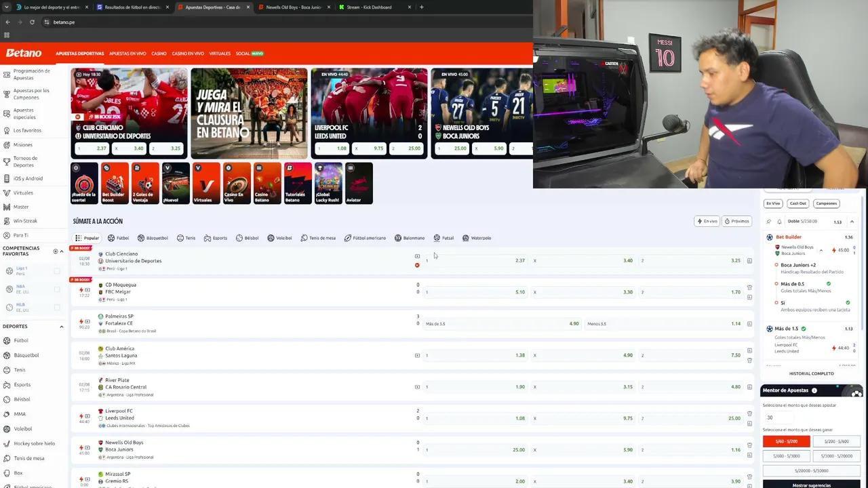Screen dimensions: 868x488
Task: Select the S/60 - S/200 winnings range
Action: point(787,441)
